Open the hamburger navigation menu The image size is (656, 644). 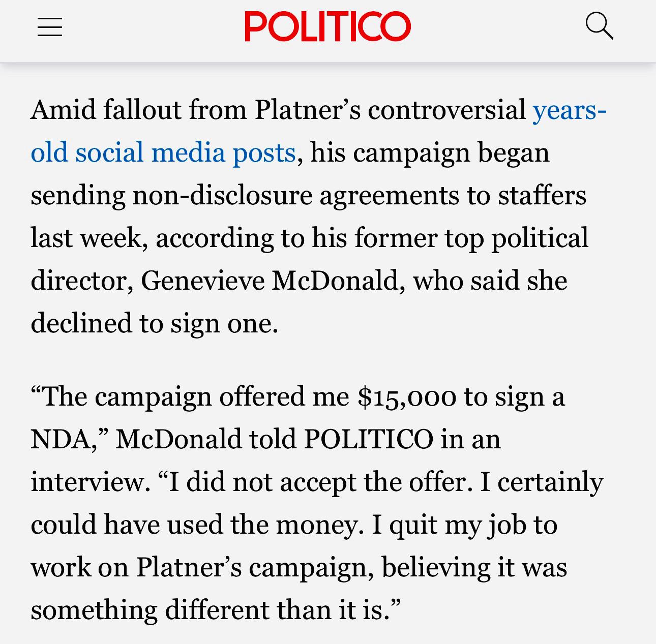[x=50, y=27]
